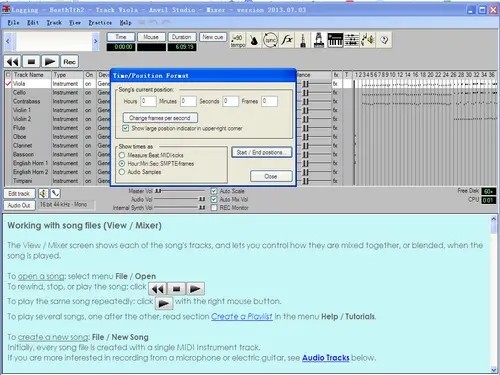Click Change frames per second button
The image size is (500, 375).
coord(160,118)
